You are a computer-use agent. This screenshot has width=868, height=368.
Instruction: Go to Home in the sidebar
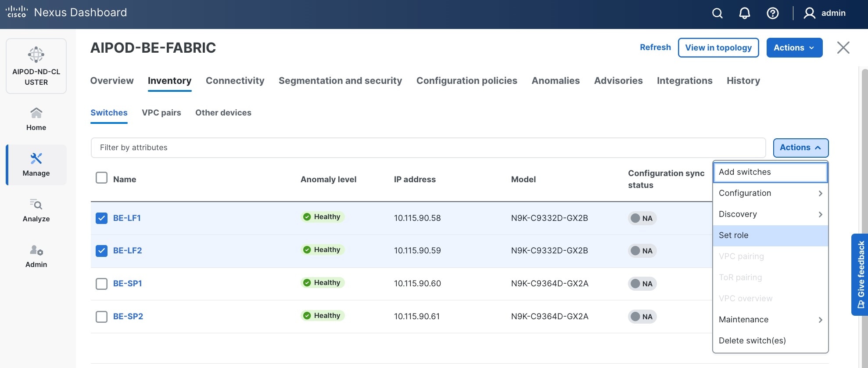click(36, 119)
